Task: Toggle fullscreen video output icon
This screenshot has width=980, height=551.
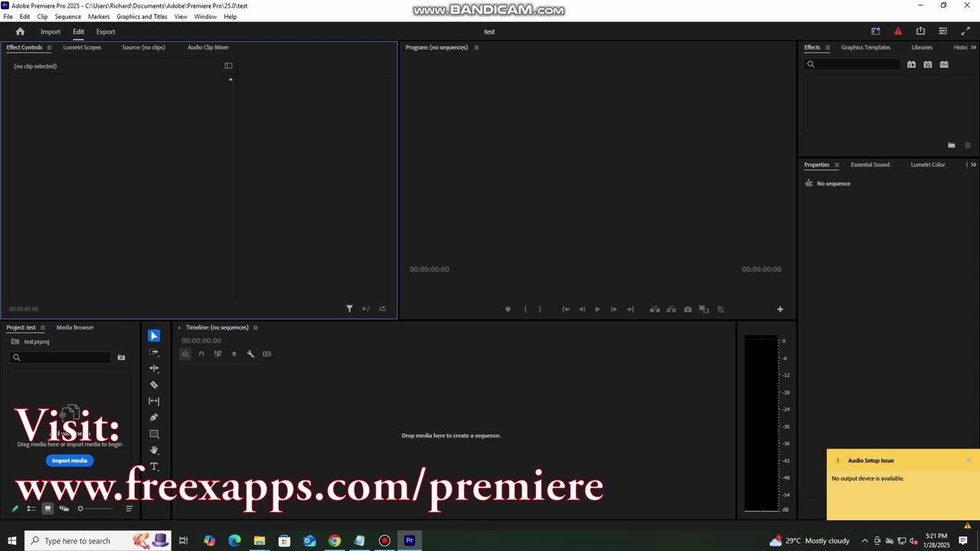Action: [965, 31]
